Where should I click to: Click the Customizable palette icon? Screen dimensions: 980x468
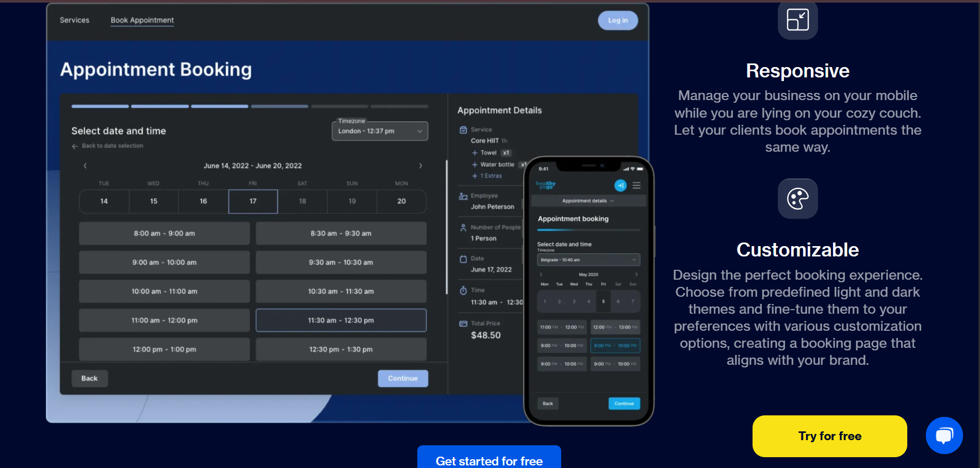click(x=797, y=199)
